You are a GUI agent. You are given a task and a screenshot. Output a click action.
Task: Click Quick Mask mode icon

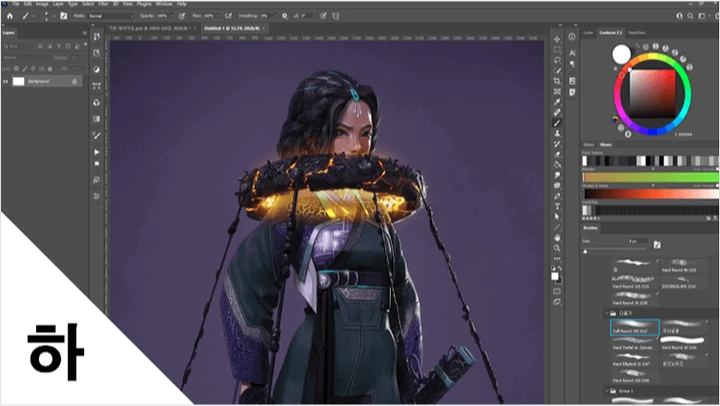pos(557,291)
